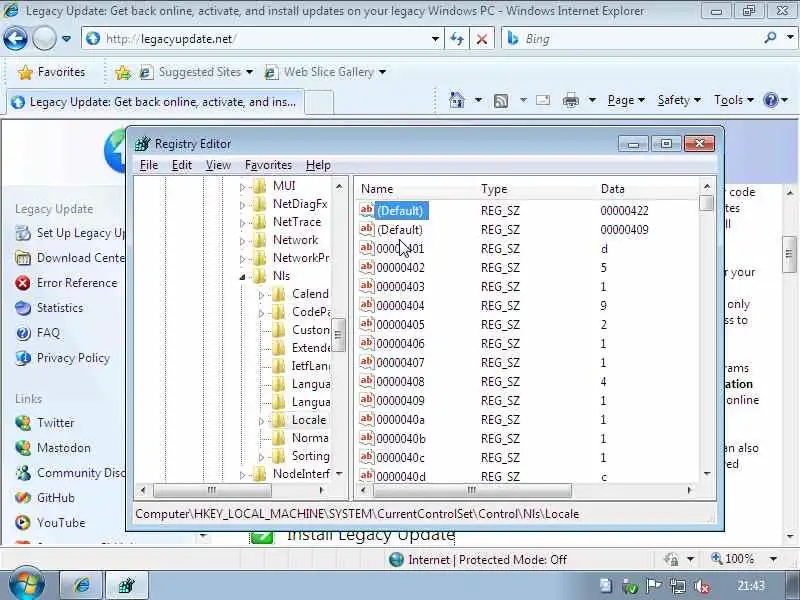The height and width of the screenshot is (600, 800).
Task: Click the Internet Explorer Back button
Action: (15, 39)
